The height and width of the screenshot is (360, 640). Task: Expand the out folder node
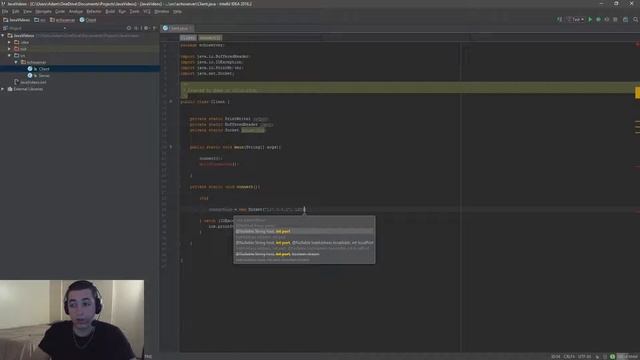(x=9, y=49)
